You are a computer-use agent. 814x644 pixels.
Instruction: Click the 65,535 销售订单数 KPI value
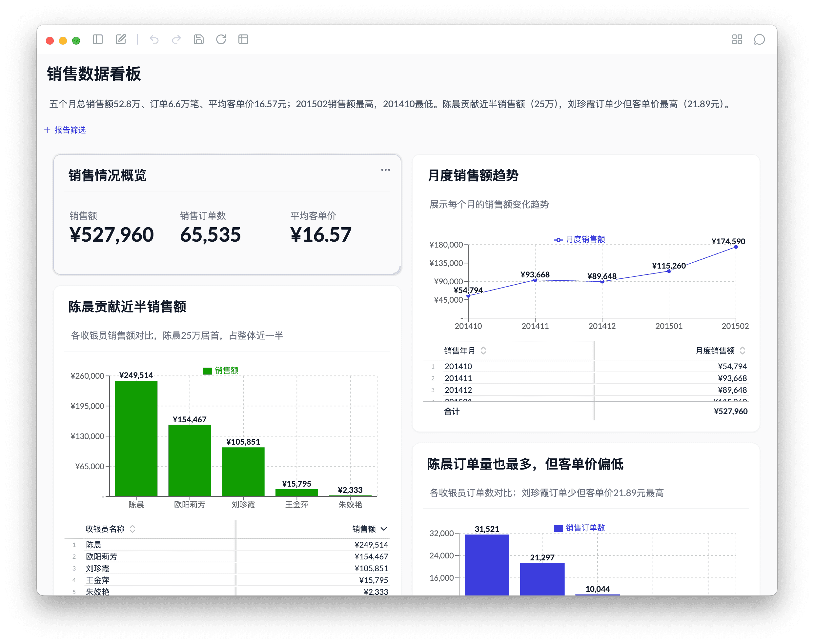[210, 235]
